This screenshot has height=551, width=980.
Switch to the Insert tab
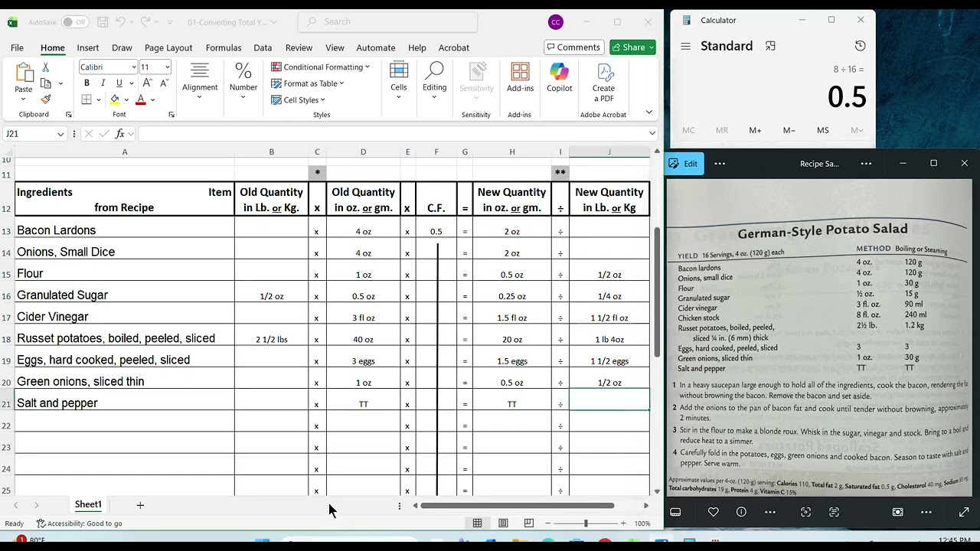pyautogui.click(x=88, y=47)
